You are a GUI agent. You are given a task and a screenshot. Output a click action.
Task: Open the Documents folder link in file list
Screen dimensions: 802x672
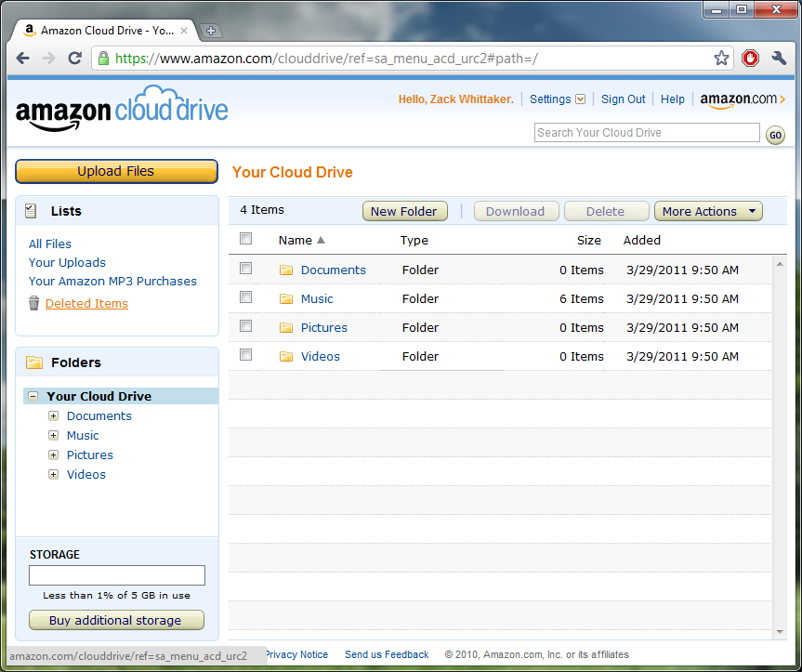333,270
